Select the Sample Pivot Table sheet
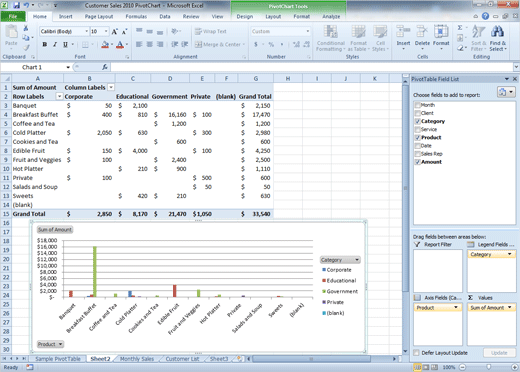This screenshot has width=520, height=372. click(58, 359)
